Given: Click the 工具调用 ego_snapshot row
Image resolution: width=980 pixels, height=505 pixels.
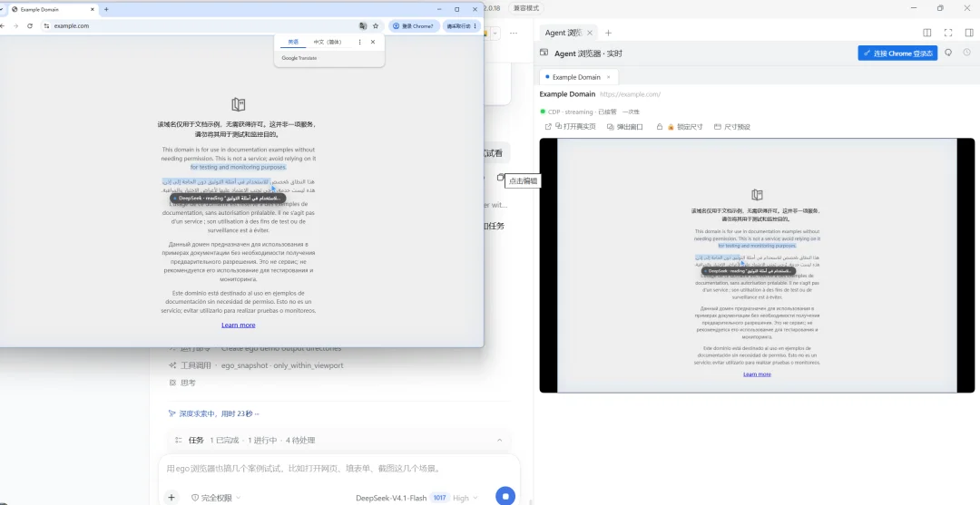Looking at the screenshot, I should tap(256, 365).
